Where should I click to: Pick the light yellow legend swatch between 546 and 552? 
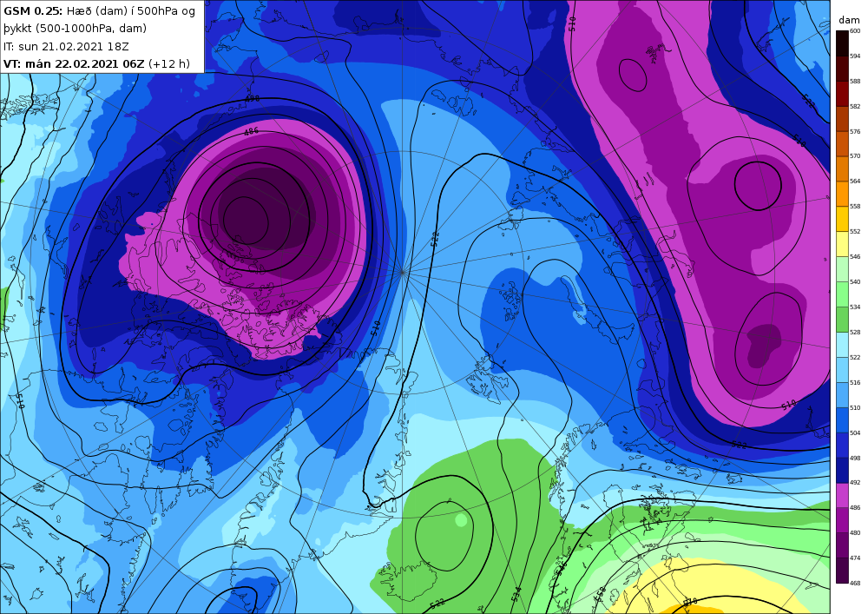click(841, 244)
